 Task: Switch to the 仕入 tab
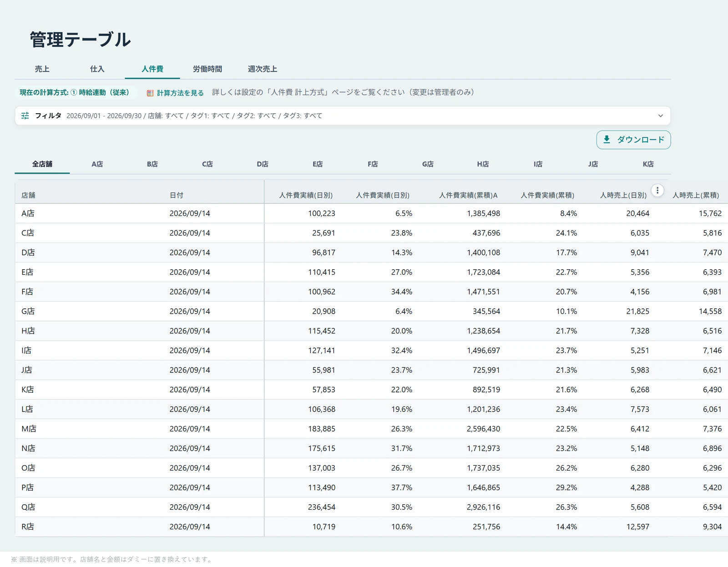point(97,69)
